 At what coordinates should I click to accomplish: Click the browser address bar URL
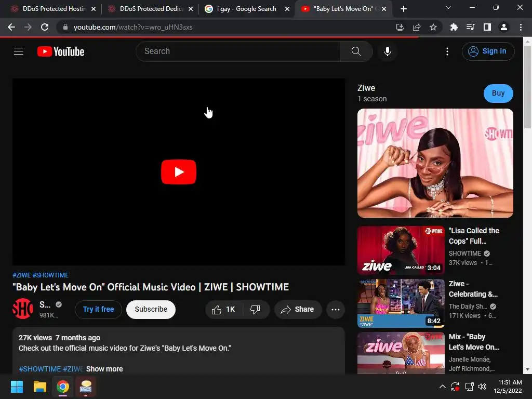pos(132,27)
